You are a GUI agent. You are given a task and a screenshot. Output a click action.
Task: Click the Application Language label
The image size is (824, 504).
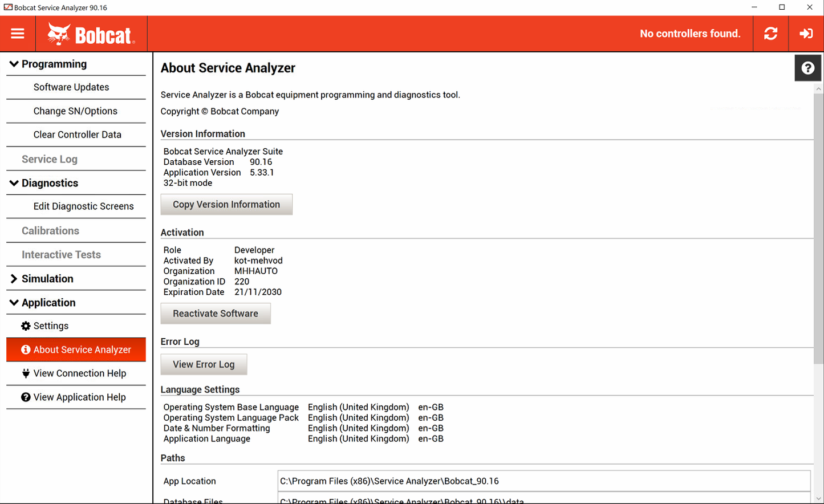207,439
